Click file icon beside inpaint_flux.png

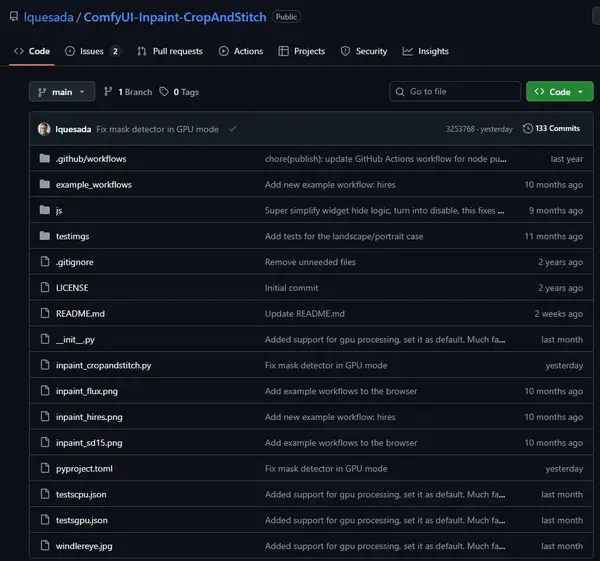pos(45,391)
